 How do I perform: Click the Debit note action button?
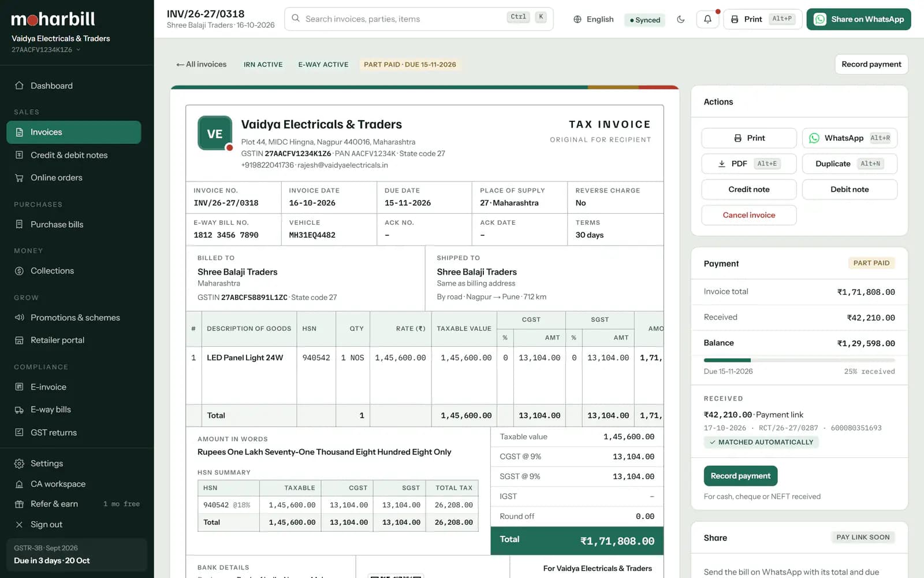pyautogui.click(x=850, y=190)
